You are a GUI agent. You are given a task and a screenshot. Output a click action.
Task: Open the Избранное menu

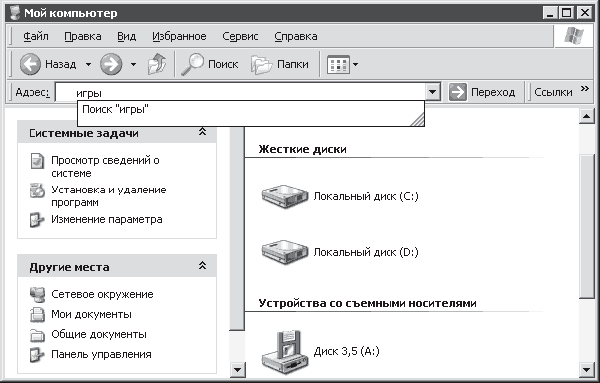tap(179, 36)
